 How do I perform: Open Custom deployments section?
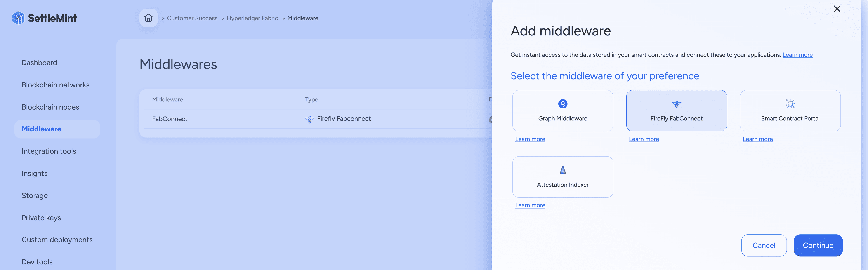coord(57,240)
